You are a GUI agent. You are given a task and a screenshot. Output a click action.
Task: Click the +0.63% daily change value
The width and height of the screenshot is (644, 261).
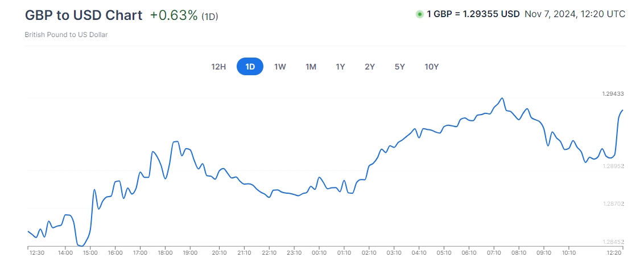coord(174,15)
